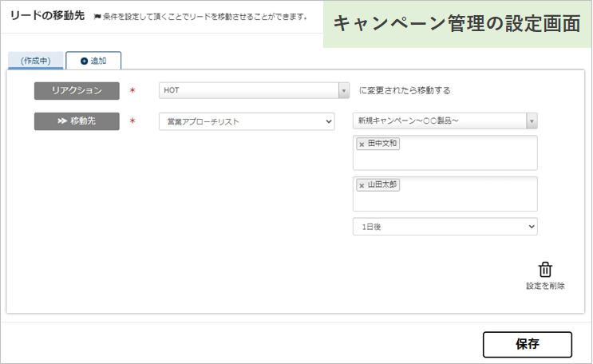Click the リアクション label button
The height and width of the screenshot is (364, 593).
(77, 91)
